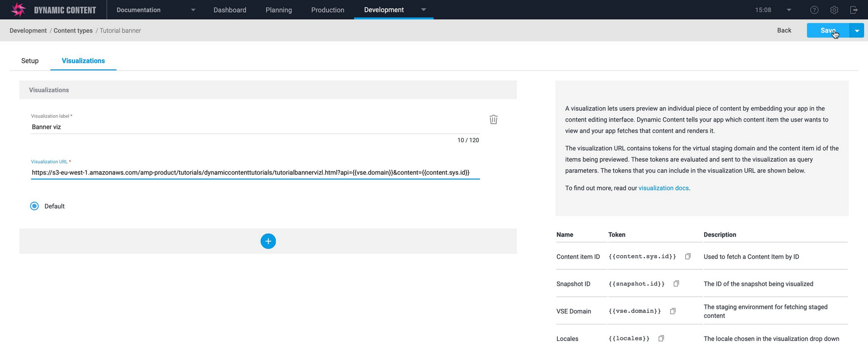Click the Content item ID name cell

click(578, 256)
